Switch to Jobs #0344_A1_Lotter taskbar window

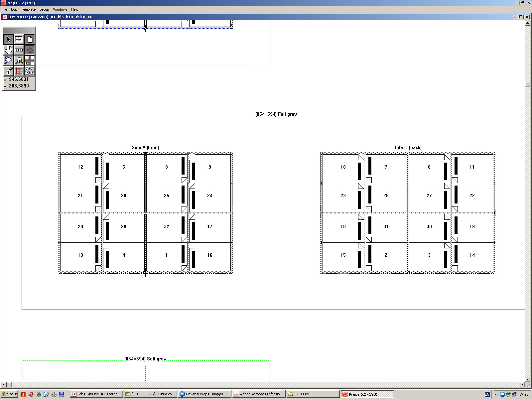pos(96,394)
